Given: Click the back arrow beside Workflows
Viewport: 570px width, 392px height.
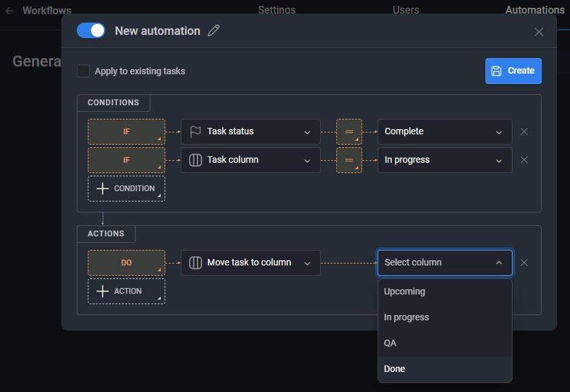Looking at the screenshot, I should click(9, 10).
